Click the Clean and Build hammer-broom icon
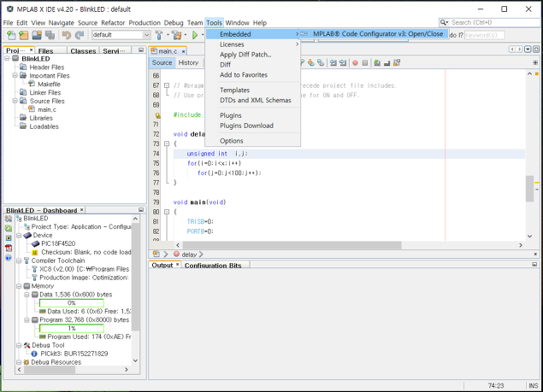The image size is (543, 392). (177, 35)
